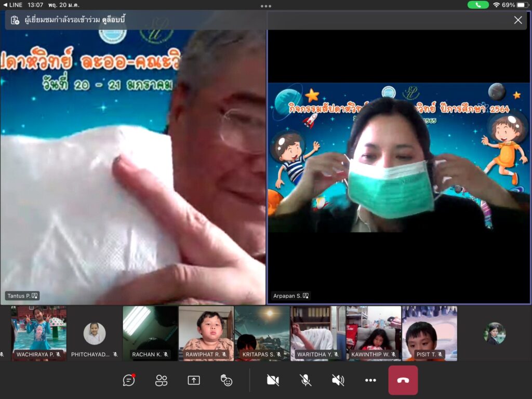Screen dimensions: 532x399
Task: Turn on the camera
Action: [273, 380]
